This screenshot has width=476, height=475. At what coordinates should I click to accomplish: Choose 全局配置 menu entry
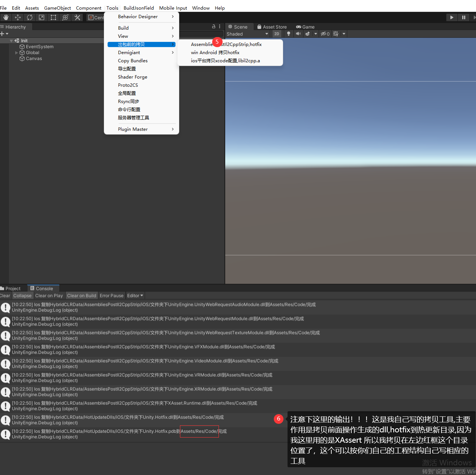pyautogui.click(x=141, y=93)
